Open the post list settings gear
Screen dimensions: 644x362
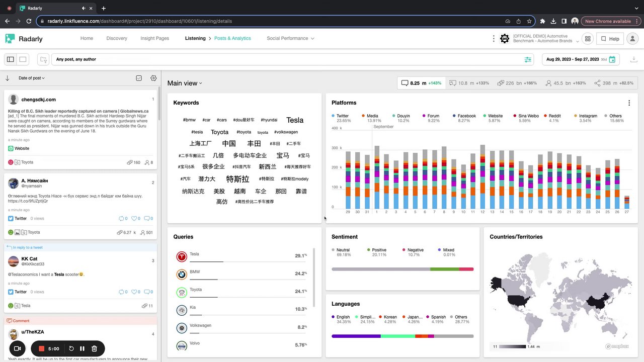click(x=153, y=78)
